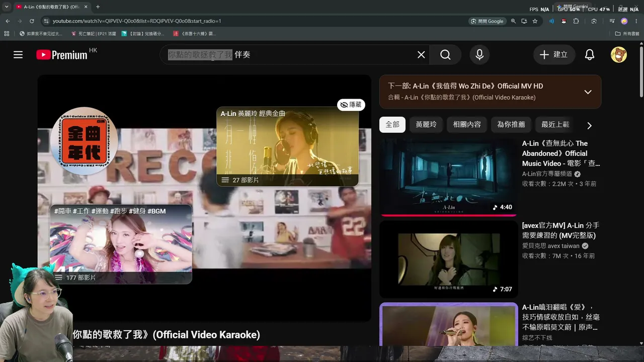Select the 黃麗玲 filter chip
Viewport: 644px width, 362px height.
coord(426,125)
